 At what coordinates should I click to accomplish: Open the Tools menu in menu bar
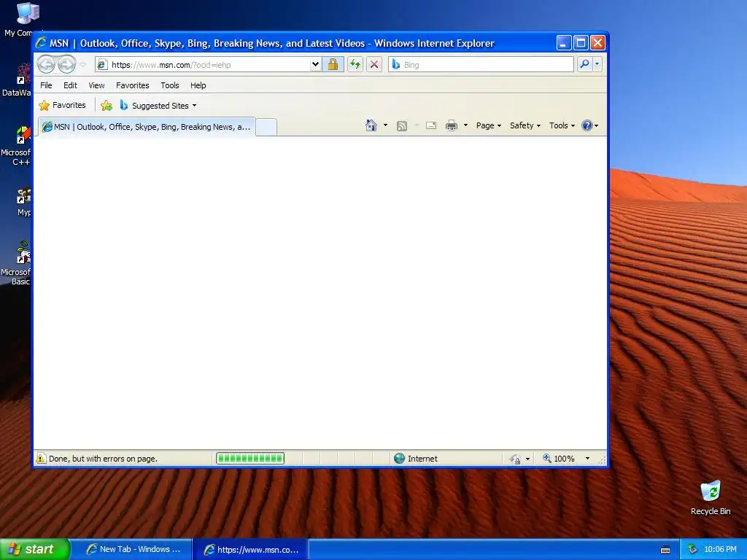click(x=169, y=85)
